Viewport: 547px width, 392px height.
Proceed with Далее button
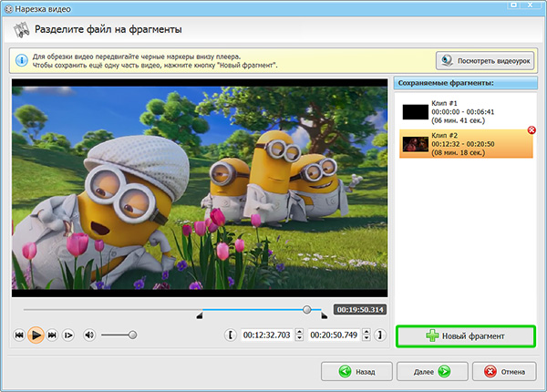(432, 372)
